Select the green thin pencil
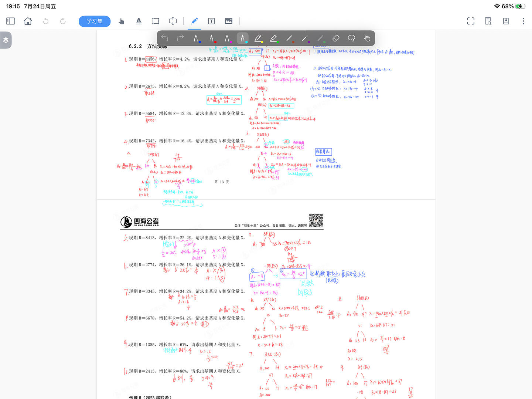Screen dimensions: 532x399 coord(320,38)
